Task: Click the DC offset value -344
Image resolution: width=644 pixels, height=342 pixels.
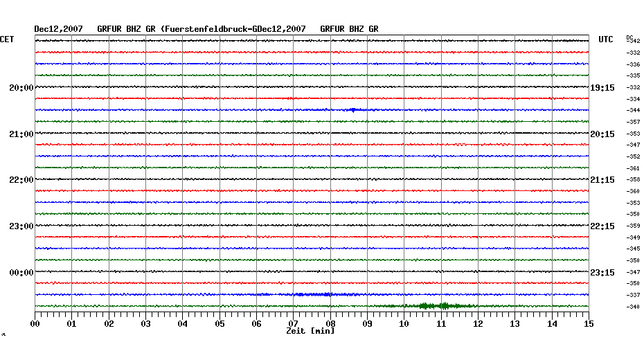Action: [x=634, y=111]
